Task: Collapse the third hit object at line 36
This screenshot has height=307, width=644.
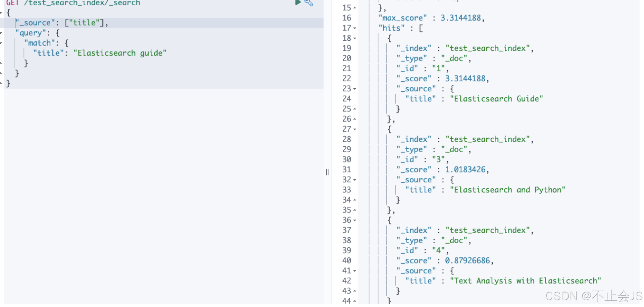Action: (355, 220)
